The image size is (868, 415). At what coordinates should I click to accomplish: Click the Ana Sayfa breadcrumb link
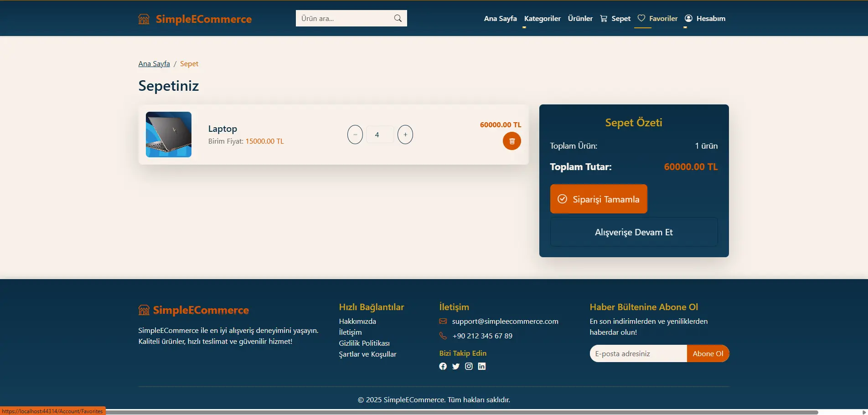pyautogui.click(x=154, y=64)
